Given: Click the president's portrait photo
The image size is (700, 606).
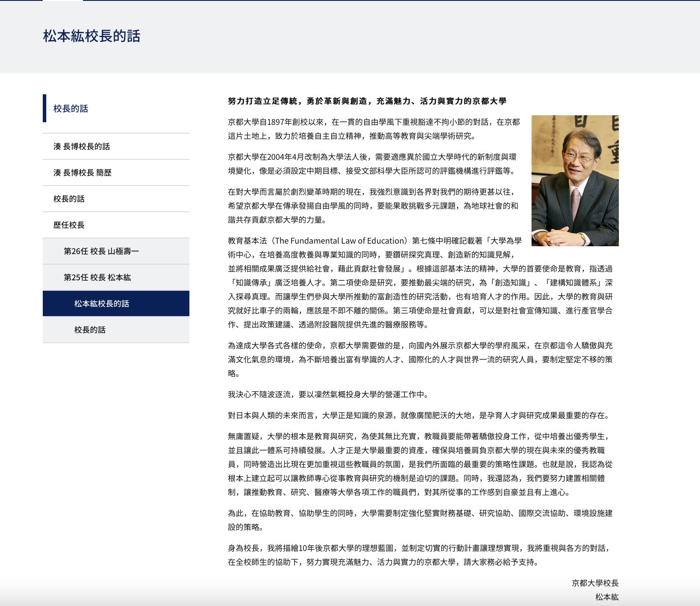Looking at the screenshot, I should click(575, 181).
